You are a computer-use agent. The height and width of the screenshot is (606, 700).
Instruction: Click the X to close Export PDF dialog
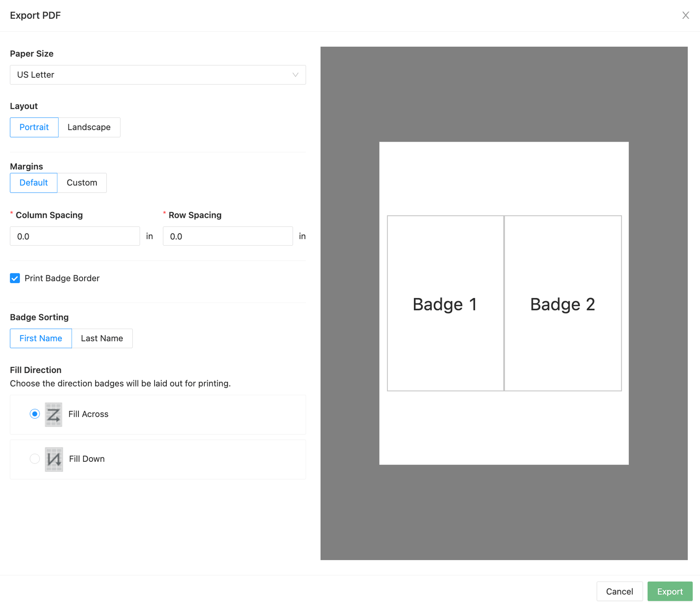(x=686, y=15)
